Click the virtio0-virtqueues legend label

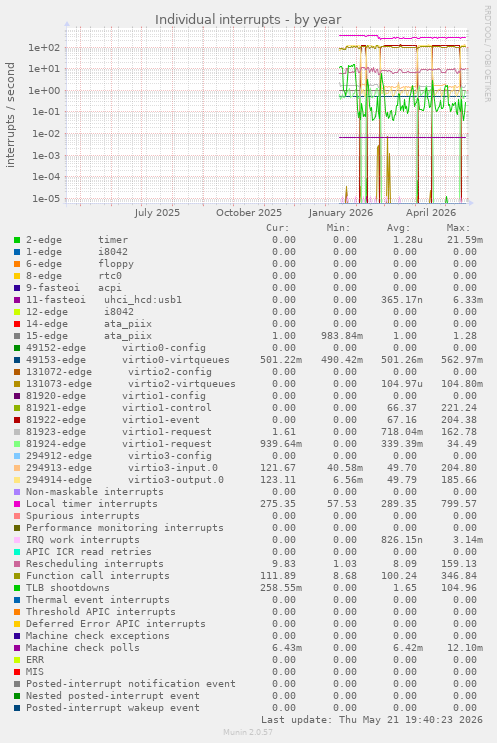click(x=176, y=360)
